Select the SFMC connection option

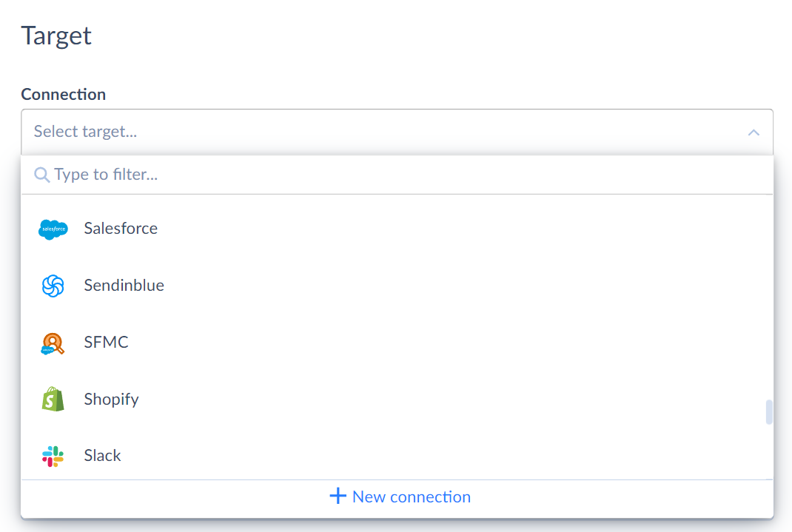(397, 343)
